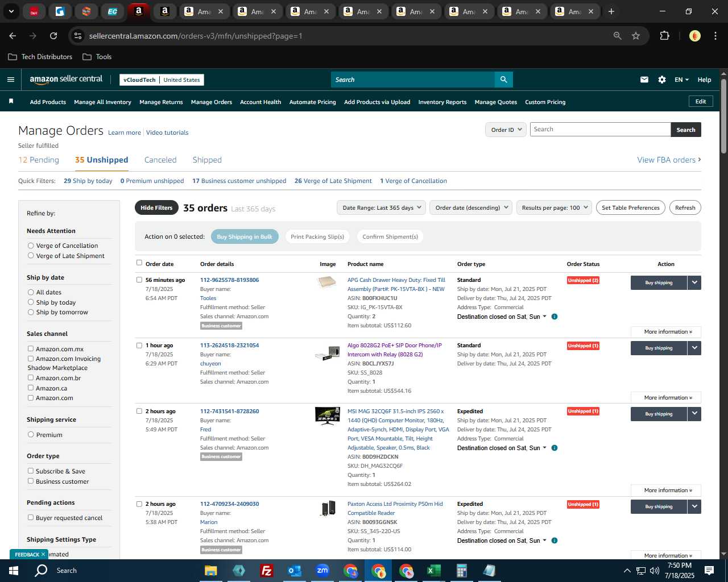Screen dimensions: 728x582
Task: Open order 113-2624518-2321054 link
Action: tap(229, 345)
